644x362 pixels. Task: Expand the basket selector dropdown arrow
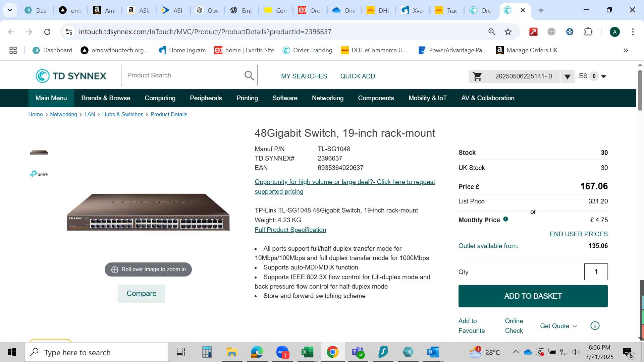(x=567, y=77)
